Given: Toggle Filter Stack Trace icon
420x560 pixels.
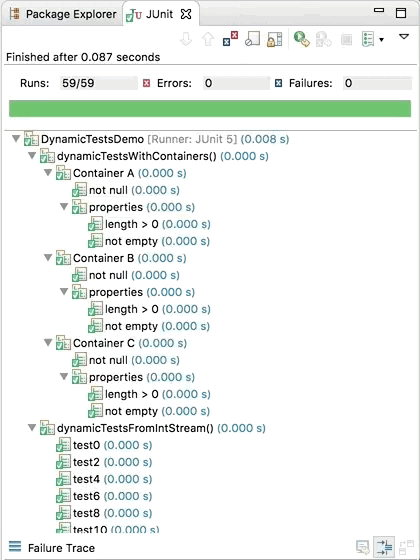Looking at the screenshot, I should pyautogui.click(x=384, y=547).
